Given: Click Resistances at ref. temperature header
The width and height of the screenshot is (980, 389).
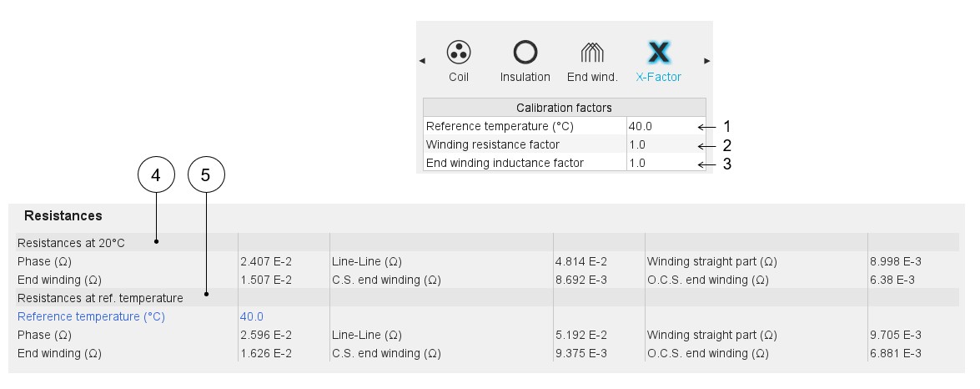Looking at the screenshot, I should point(100,298).
